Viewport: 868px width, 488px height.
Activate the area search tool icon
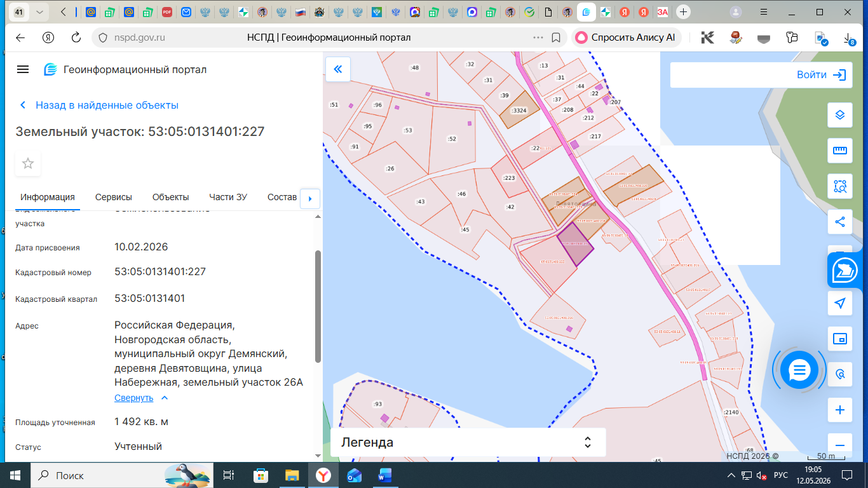click(840, 186)
